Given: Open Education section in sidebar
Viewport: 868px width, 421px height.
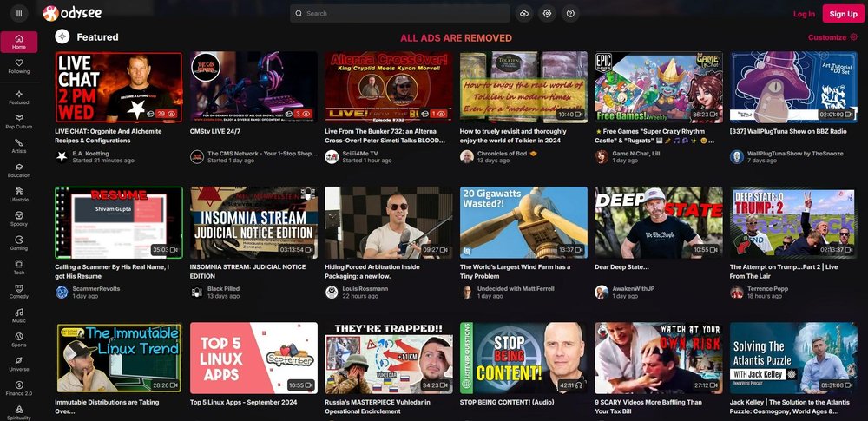Looking at the screenshot, I should coord(19,171).
